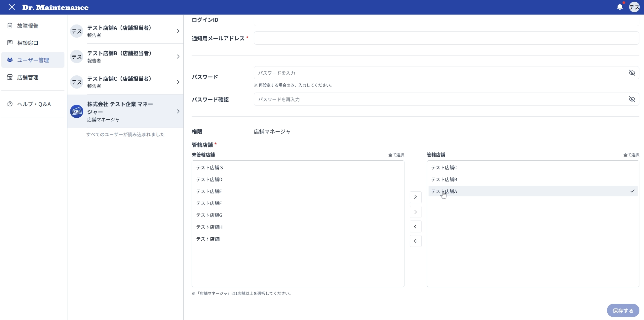Expand テスト店舗B user entry chevron
644x320 pixels.
coord(178,57)
